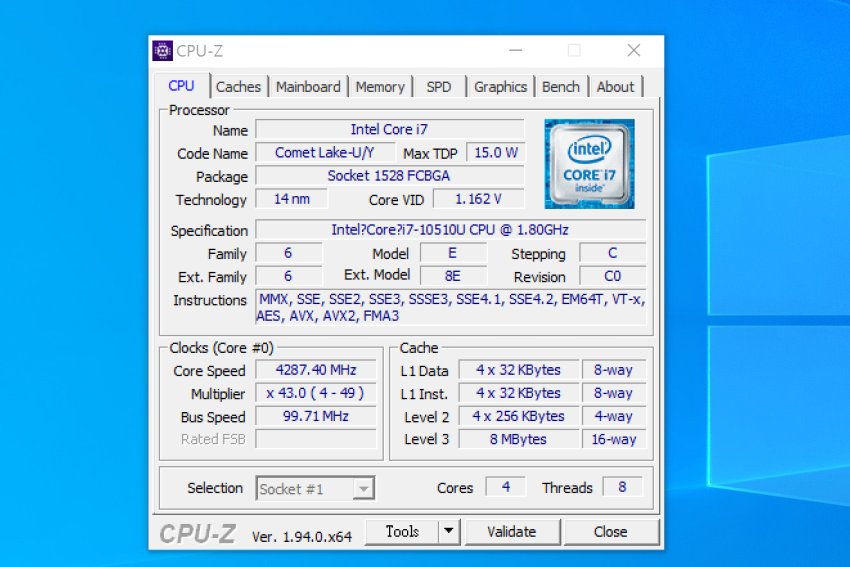Viewport: 850px width, 567px height.
Task: Click the Technology value '14 nm'
Action: point(292,199)
